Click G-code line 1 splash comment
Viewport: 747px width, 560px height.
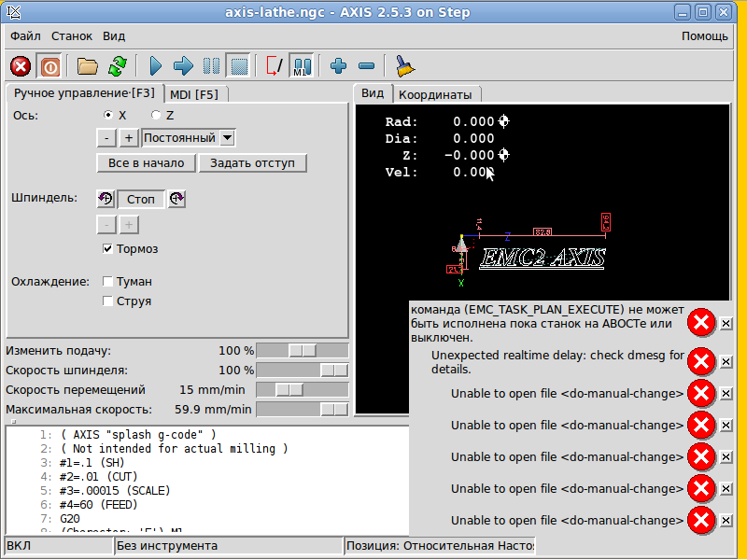click(x=138, y=434)
